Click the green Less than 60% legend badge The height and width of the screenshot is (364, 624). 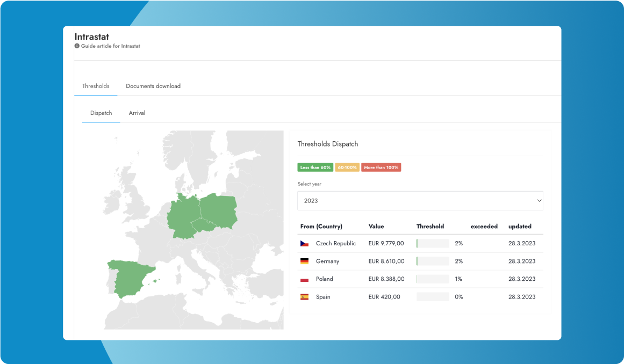(315, 168)
